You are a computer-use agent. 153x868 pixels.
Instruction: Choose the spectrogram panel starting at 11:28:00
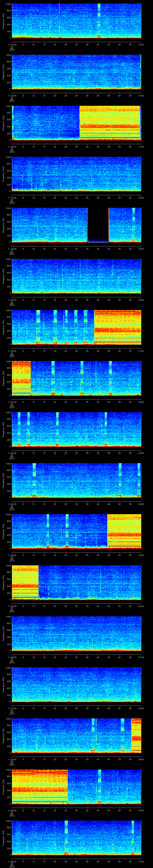click(x=76, y=736)
